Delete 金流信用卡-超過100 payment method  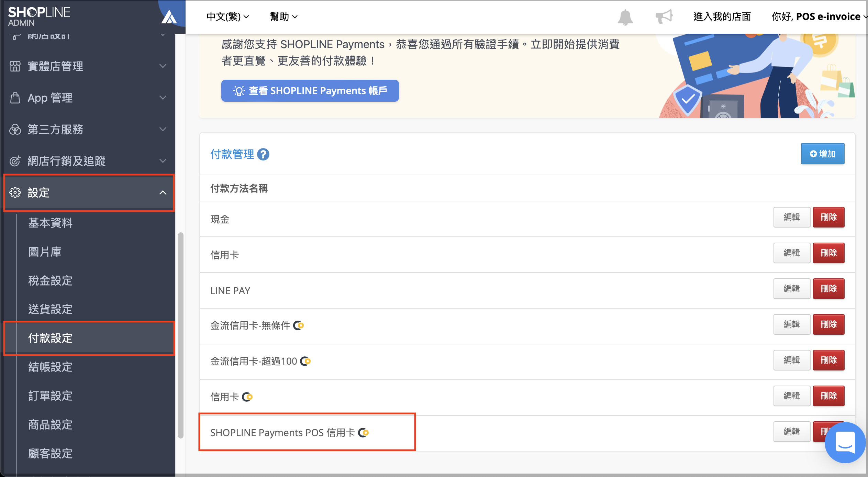(828, 360)
